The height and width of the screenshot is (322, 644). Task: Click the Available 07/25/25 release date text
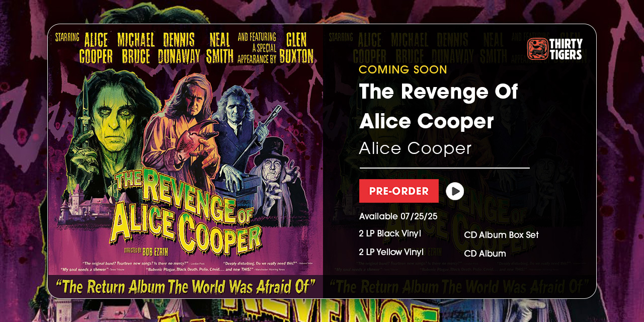tap(398, 216)
